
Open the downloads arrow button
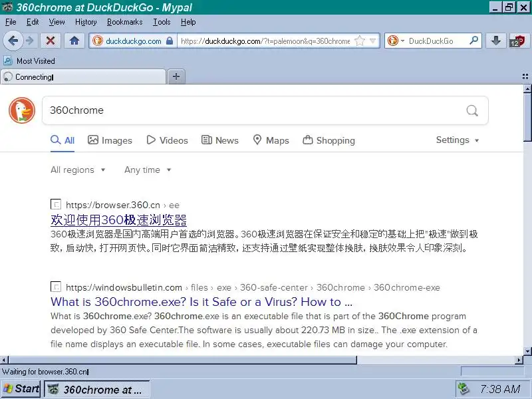click(x=495, y=41)
